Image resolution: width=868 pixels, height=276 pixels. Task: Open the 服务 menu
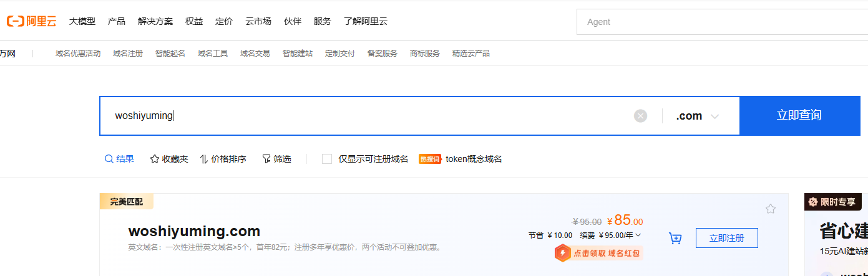pyautogui.click(x=323, y=21)
